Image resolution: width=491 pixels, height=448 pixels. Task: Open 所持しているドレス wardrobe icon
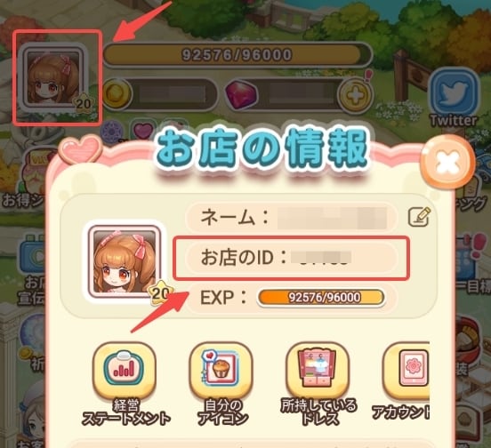coord(318,370)
